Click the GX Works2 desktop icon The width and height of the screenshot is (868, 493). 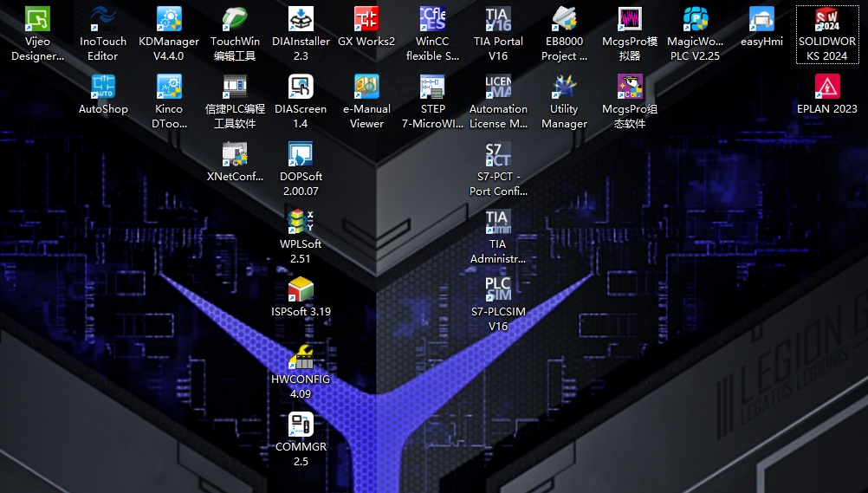click(x=366, y=19)
